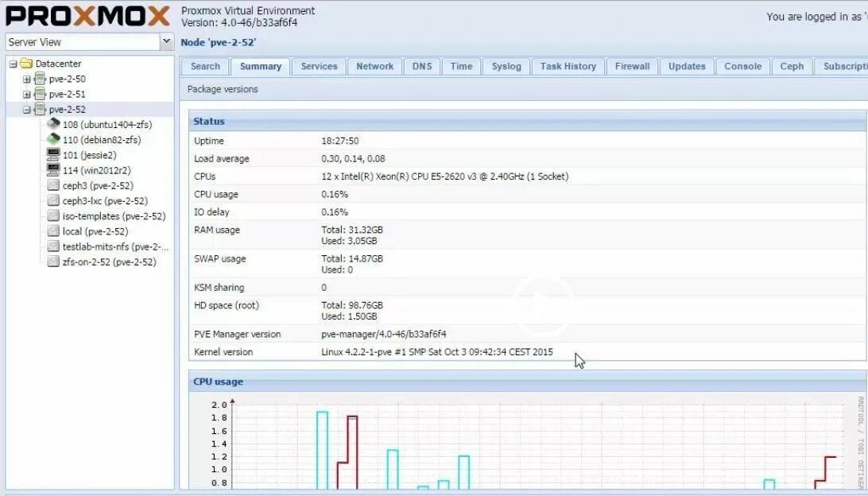868x496 pixels.
Task: Open the DNS tab
Action: point(422,67)
